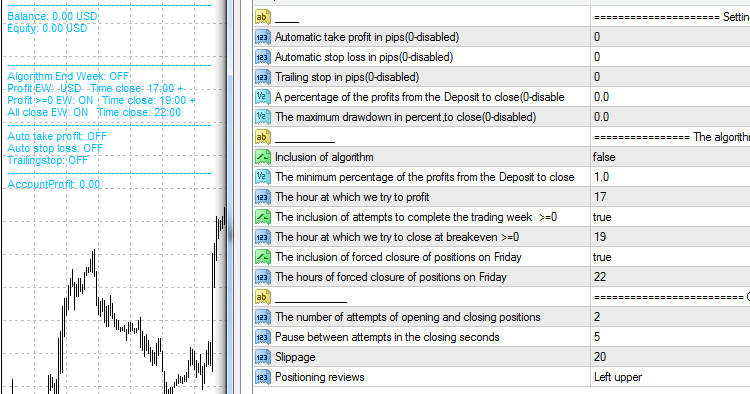Click the Trailing stop in pips icon
Image resolution: width=750 pixels, height=394 pixels.
pos(263,77)
